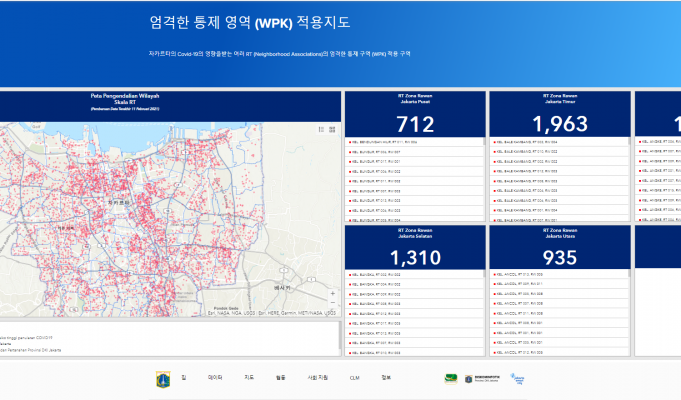
Task: Open the 정보 menu item
Action: point(386,378)
